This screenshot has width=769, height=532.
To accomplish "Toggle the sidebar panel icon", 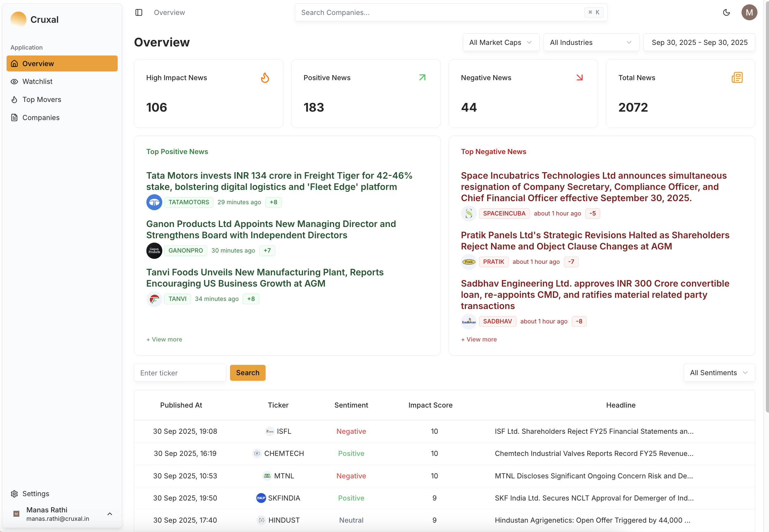I will pyautogui.click(x=139, y=12).
